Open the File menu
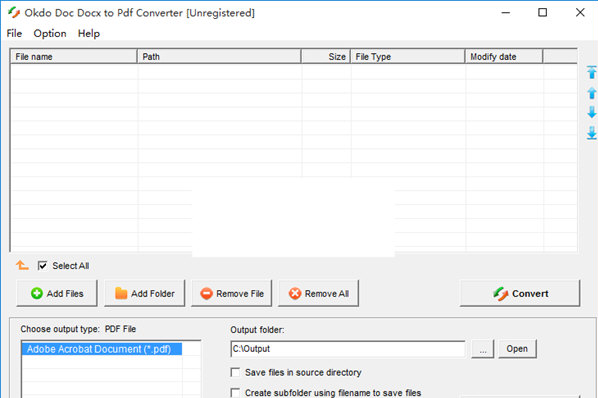This screenshot has height=398, width=598. tap(14, 34)
